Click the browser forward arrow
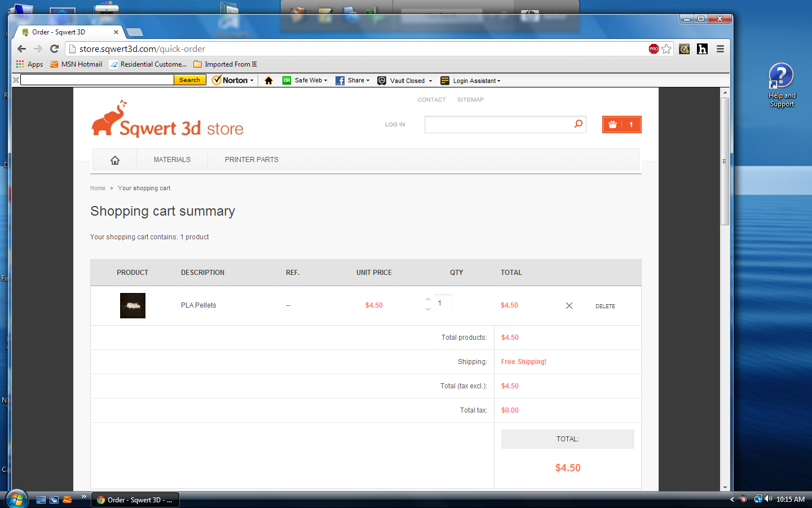This screenshot has width=812, height=508. coord(38,49)
